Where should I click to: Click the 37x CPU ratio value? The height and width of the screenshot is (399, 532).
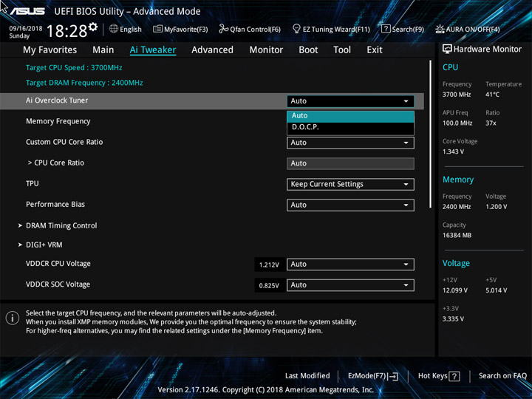[491, 123]
